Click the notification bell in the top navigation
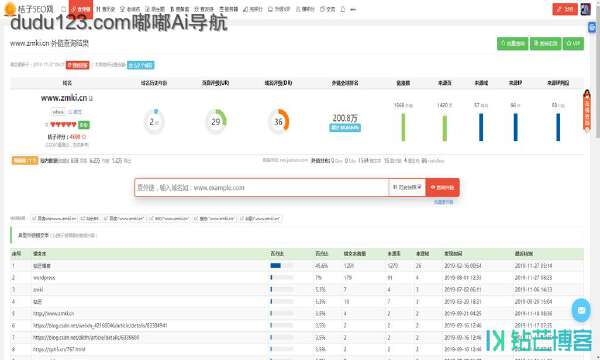Viewport: 600px width, 360px height. coord(343,9)
